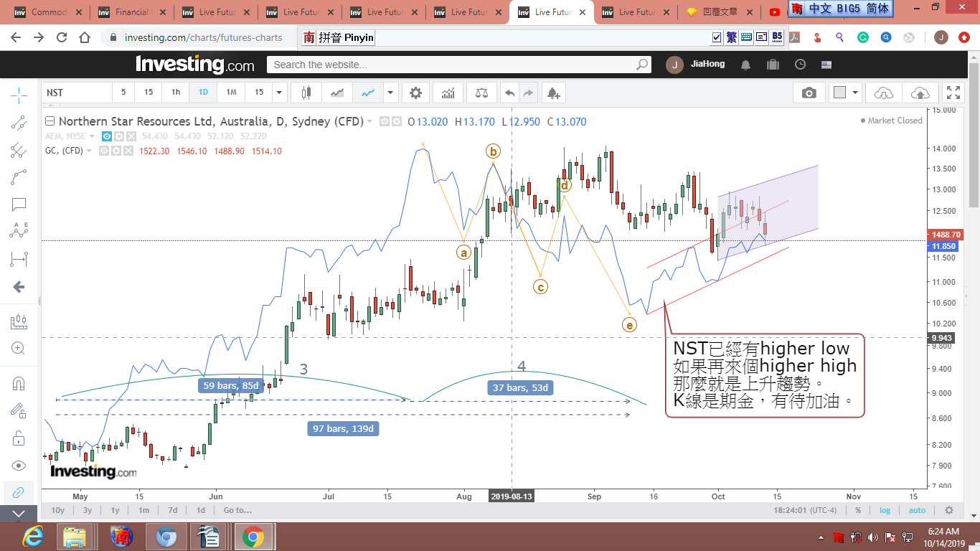Click the Indicators bar-chart icon
Image resolution: width=980 pixels, height=551 pixels.
tap(448, 93)
